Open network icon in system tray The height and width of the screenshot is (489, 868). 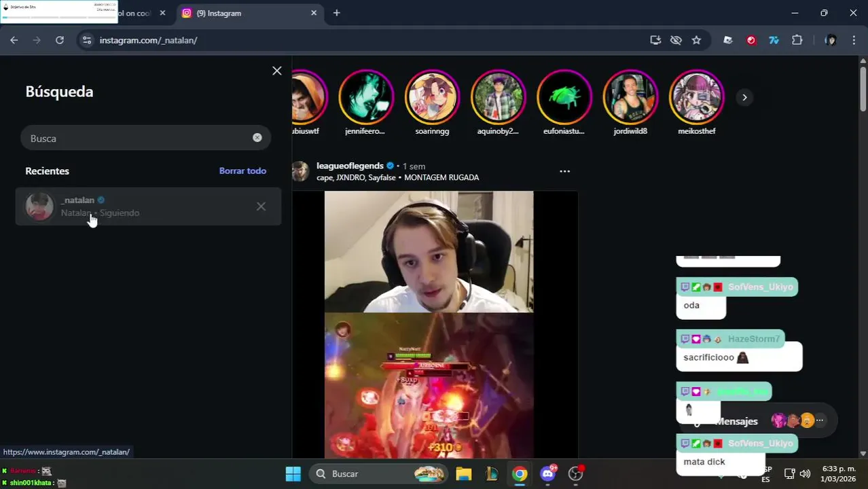tap(789, 473)
